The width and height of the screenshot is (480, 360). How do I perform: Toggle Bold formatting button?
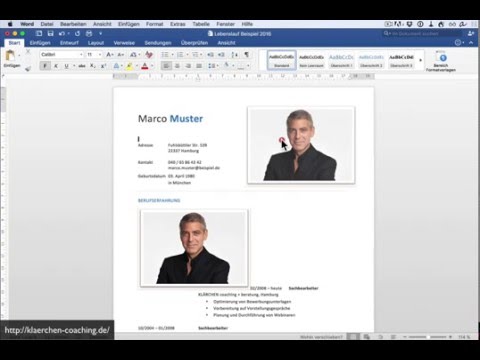(x=45, y=66)
